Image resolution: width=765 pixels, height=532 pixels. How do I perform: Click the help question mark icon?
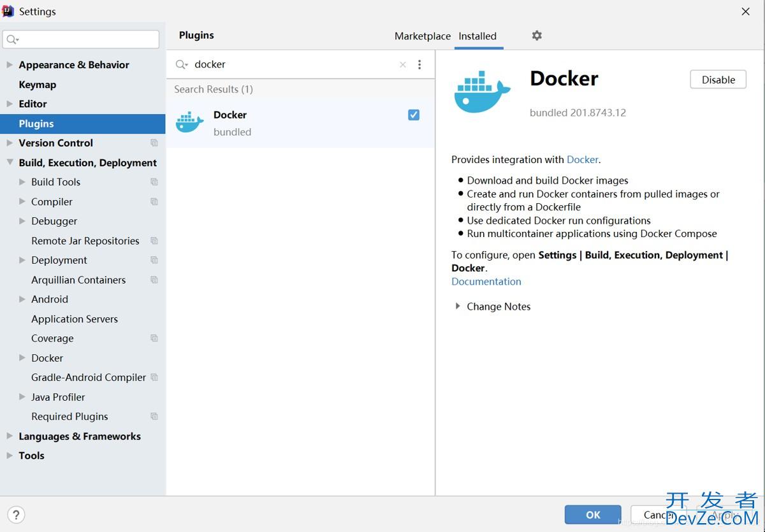[16, 515]
